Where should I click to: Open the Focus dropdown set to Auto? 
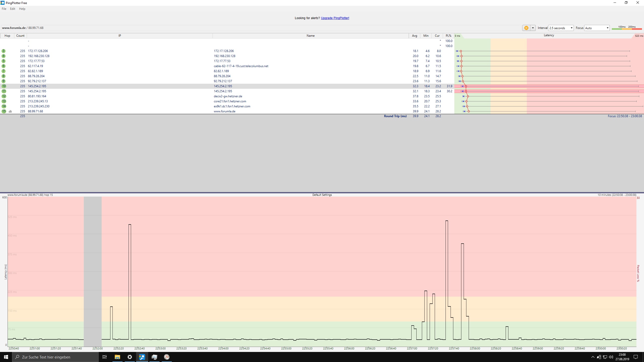click(x=597, y=28)
